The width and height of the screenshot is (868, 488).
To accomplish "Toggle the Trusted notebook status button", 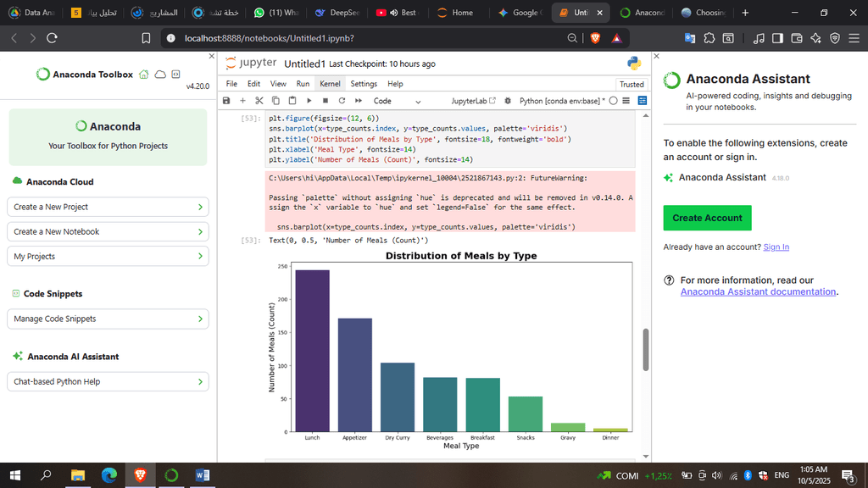I will coord(632,84).
